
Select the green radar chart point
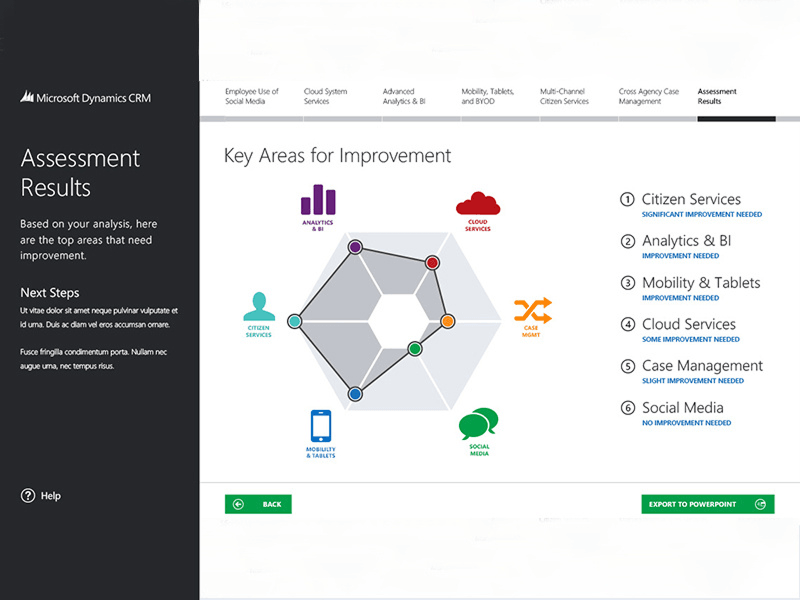(415, 349)
